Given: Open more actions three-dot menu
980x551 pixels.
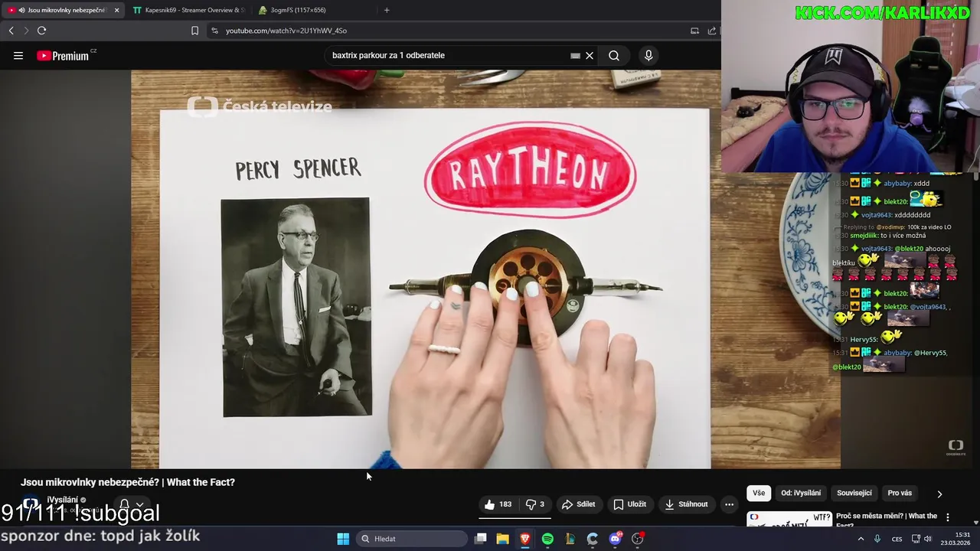Looking at the screenshot, I should coord(729,504).
